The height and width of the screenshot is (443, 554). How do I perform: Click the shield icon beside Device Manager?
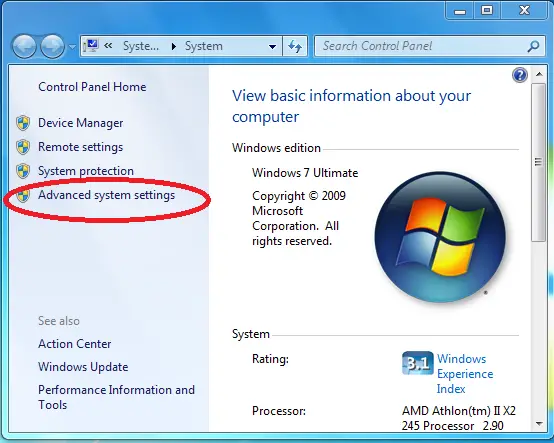pos(23,123)
